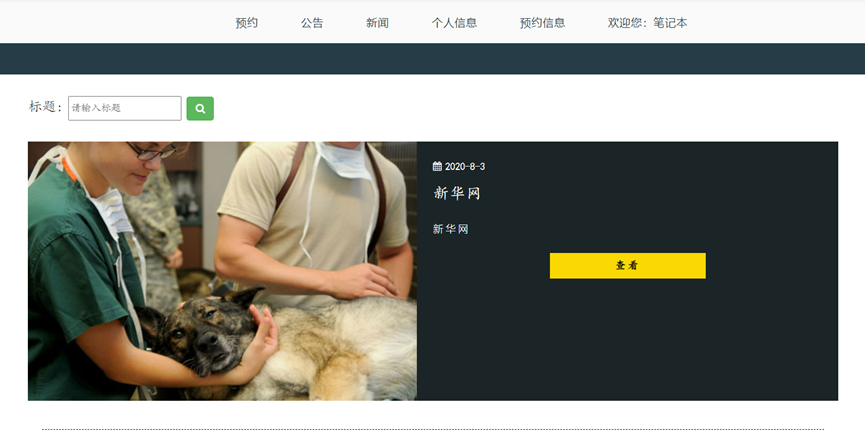
Task: Open 个人信息 from the top navigation
Action: click(454, 23)
